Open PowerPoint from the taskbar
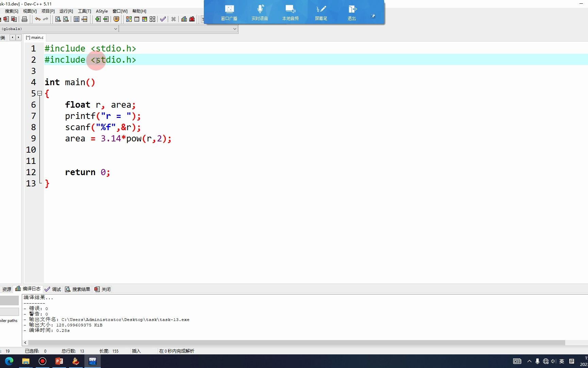This screenshot has width=588, height=368. pyautogui.click(x=59, y=361)
